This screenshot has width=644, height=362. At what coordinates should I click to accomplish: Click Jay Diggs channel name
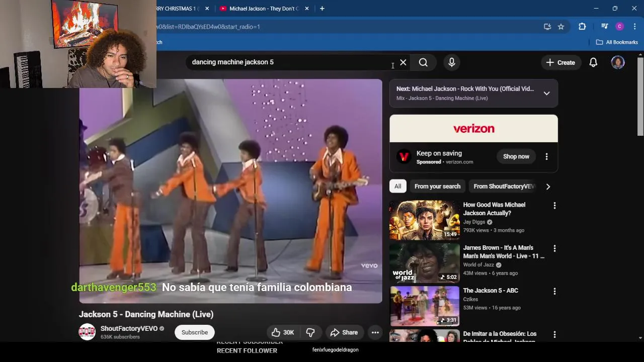pos(474,222)
